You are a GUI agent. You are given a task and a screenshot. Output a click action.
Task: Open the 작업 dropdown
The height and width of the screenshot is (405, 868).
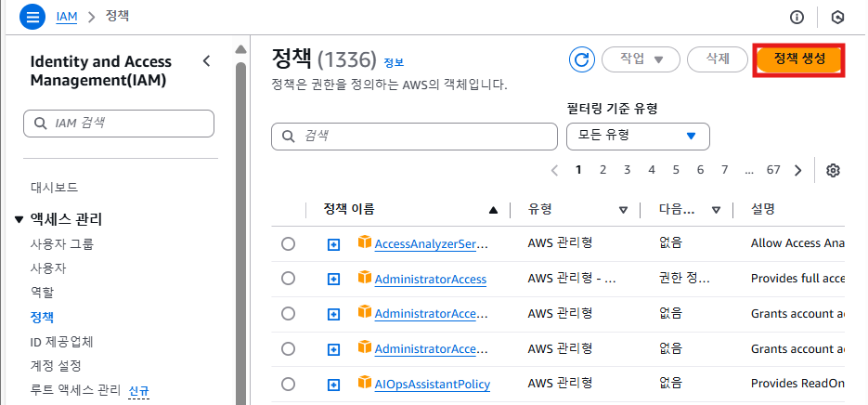point(641,59)
